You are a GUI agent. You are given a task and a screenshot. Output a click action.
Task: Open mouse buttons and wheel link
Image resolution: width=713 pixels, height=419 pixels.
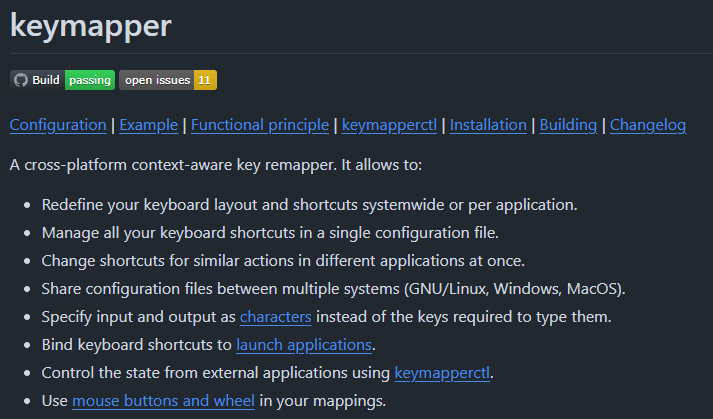pyautogui.click(x=164, y=401)
